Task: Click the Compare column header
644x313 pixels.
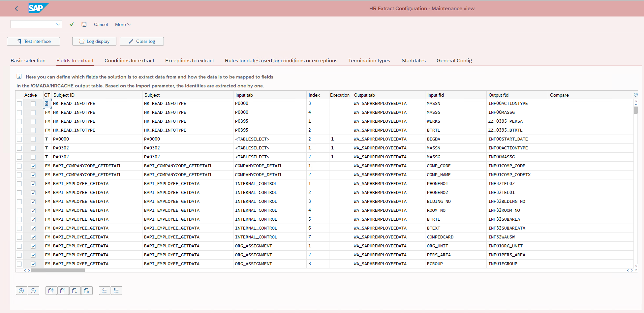Action: [x=590, y=95]
